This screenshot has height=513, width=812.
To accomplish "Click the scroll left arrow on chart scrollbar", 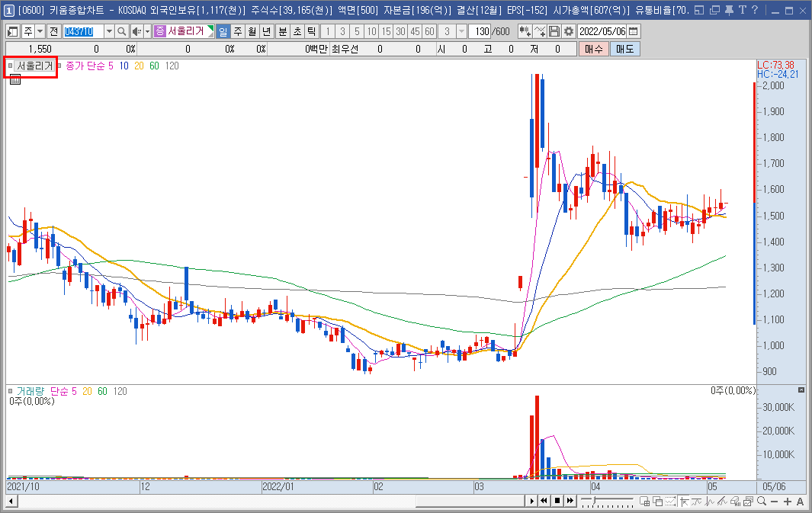I will [x=11, y=501].
